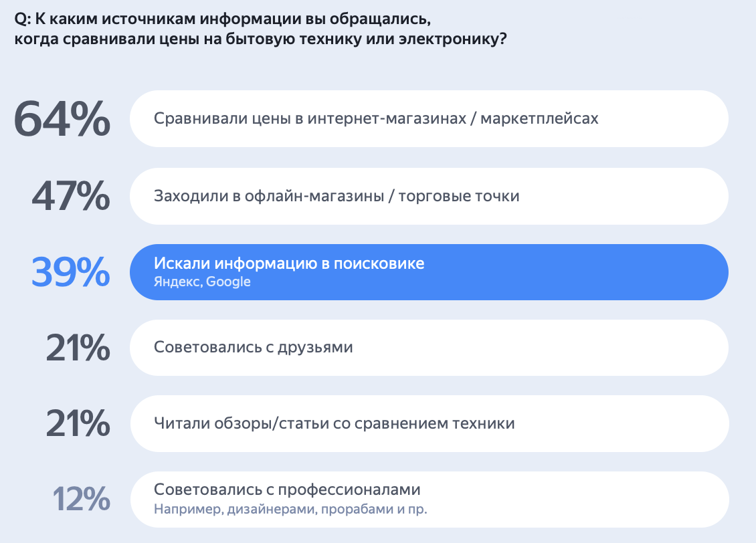Click the 'Яндекс, Google' subtitle text
This screenshot has width=756, height=543.
(x=202, y=282)
